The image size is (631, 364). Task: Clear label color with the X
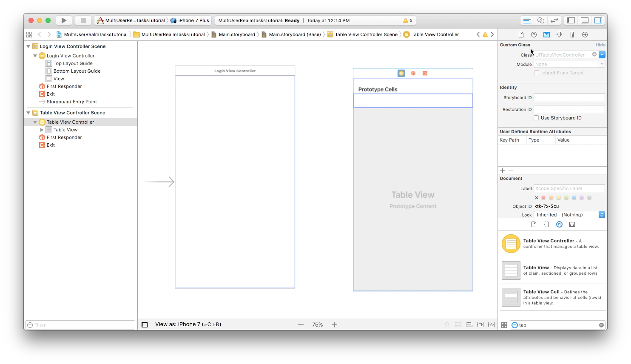point(537,198)
